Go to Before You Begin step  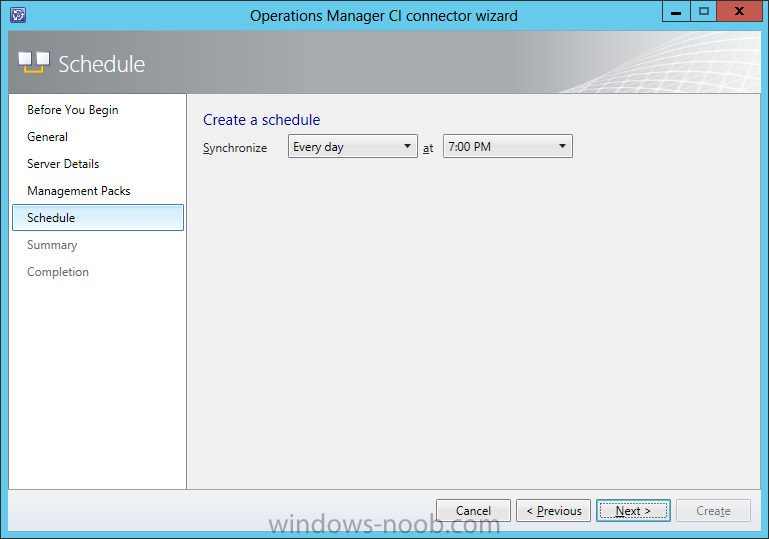[73, 110]
